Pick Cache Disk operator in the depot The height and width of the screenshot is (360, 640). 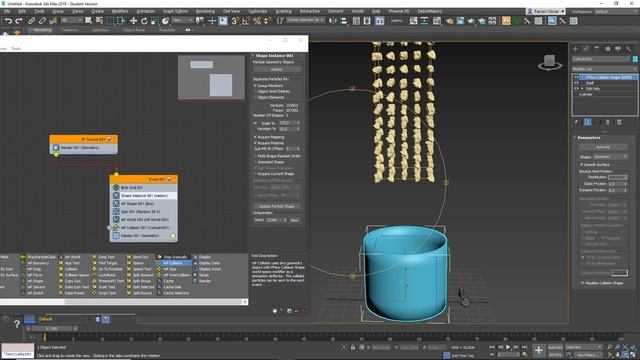(169, 287)
